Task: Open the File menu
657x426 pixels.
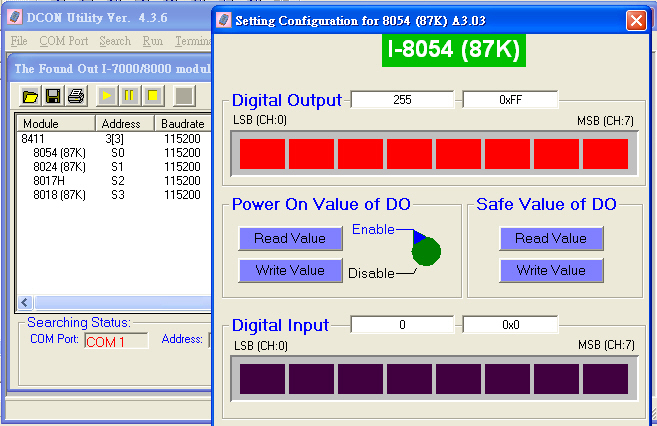Action: click(x=19, y=41)
